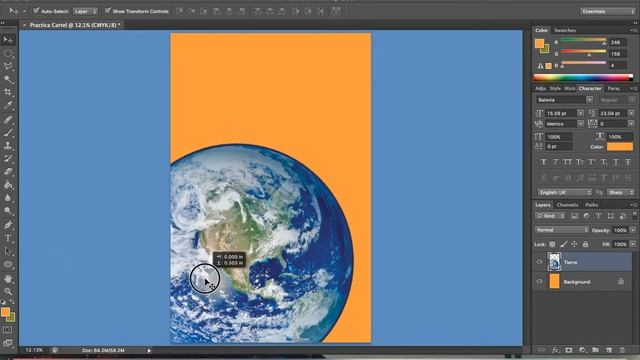The height and width of the screenshot is (360, 640).
Task: Toggle lock transparent pixels
Action: tap(552, 244)
